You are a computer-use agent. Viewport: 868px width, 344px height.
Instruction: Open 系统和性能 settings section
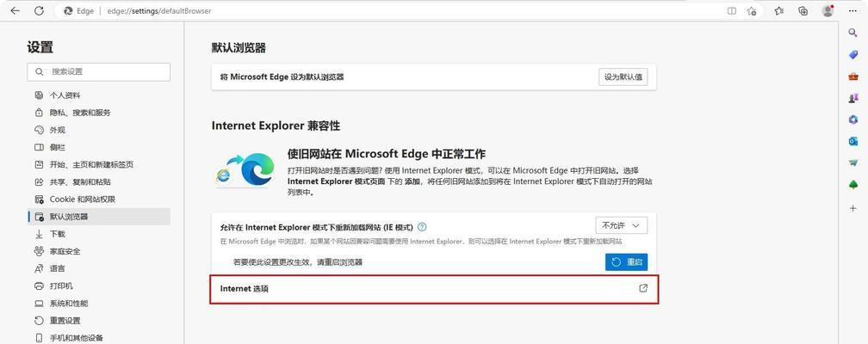tap(99, 303)
